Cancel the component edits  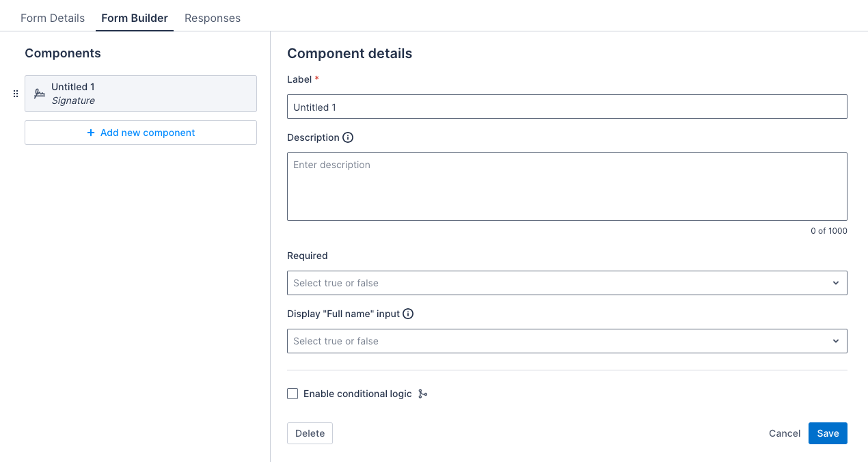tap(784, 433)
